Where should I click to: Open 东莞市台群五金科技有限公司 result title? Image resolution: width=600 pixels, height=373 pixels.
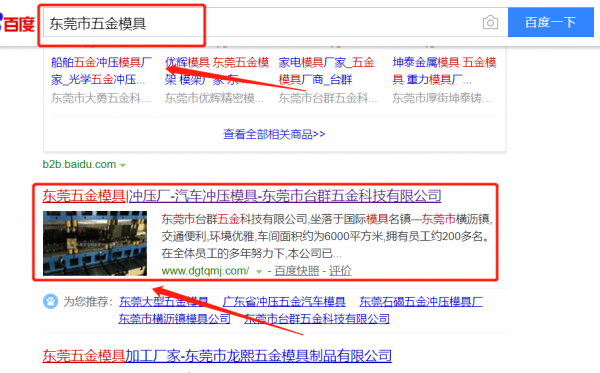[242, 196]
